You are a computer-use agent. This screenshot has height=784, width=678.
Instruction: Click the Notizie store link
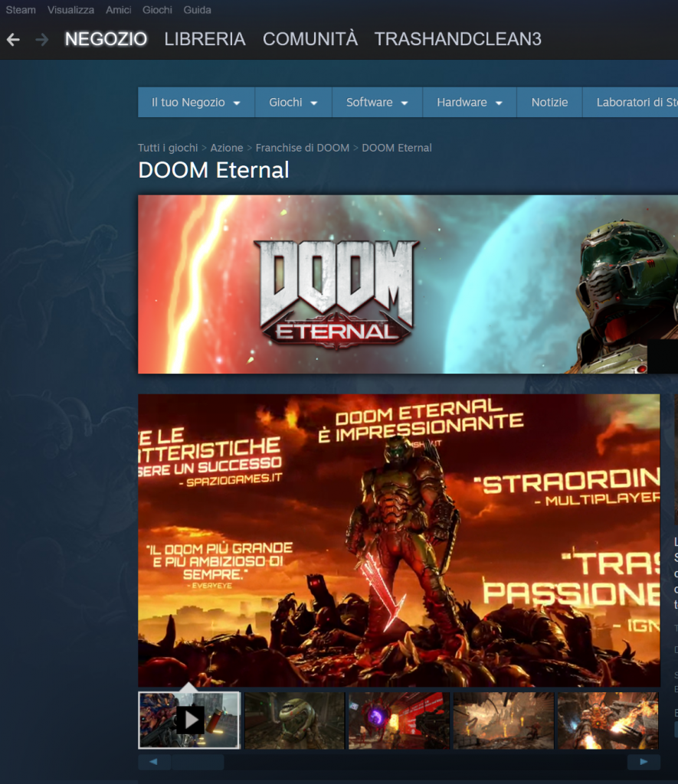point(549,103)
